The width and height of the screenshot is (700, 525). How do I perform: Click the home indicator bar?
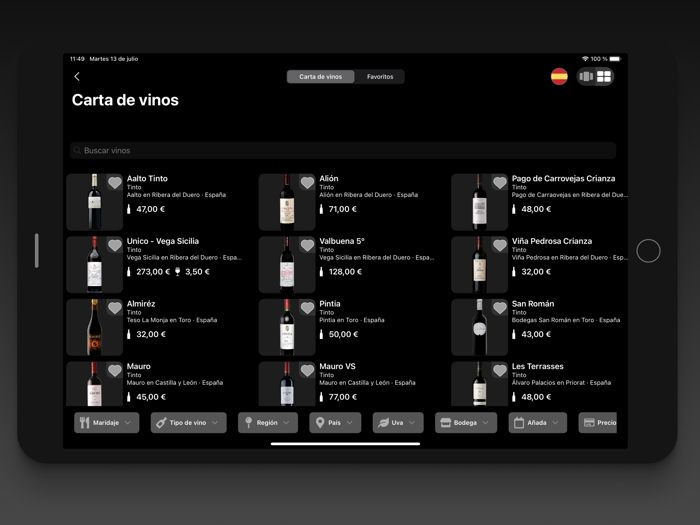345,444
